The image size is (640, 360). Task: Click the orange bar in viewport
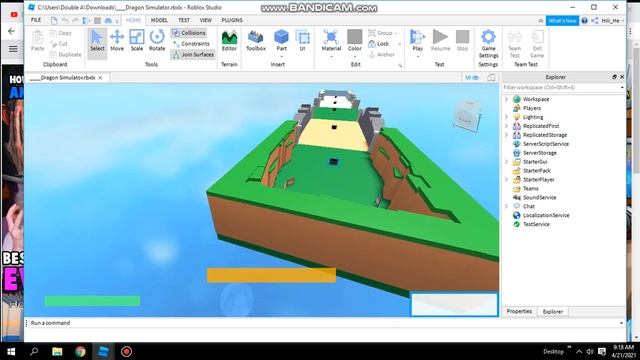[271, 276]
